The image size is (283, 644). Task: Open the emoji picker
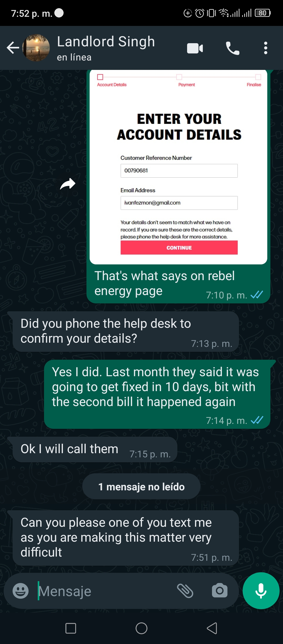coord(21,591)
